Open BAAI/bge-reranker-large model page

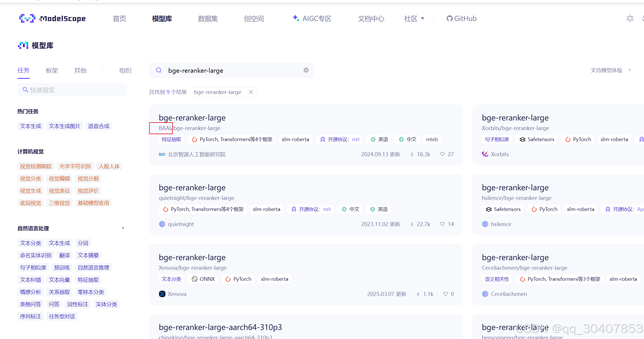(x=192, y=118)
